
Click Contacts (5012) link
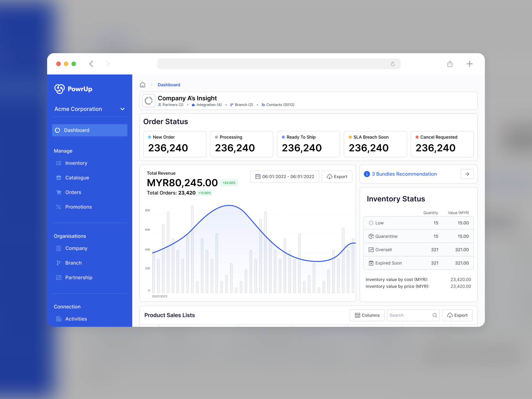[278, 105]
